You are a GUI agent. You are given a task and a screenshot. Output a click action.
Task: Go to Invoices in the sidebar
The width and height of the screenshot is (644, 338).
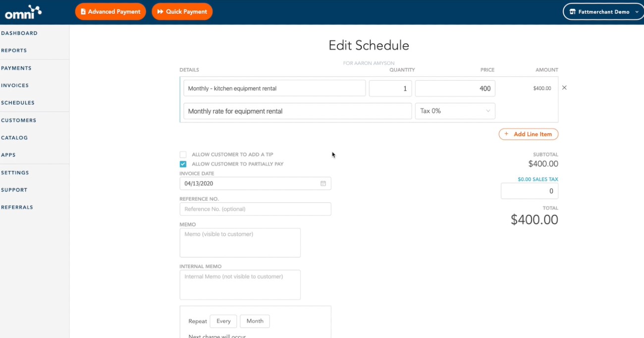point(15,85)
